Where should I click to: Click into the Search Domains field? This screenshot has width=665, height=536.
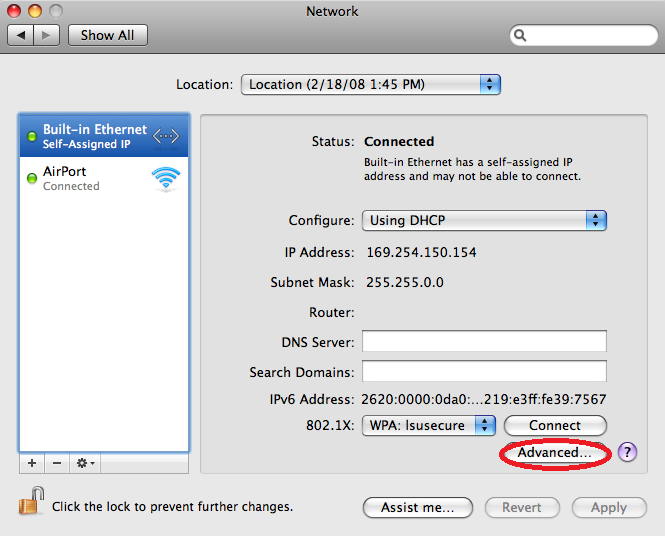pyautogui.click(x=484, y=371)
